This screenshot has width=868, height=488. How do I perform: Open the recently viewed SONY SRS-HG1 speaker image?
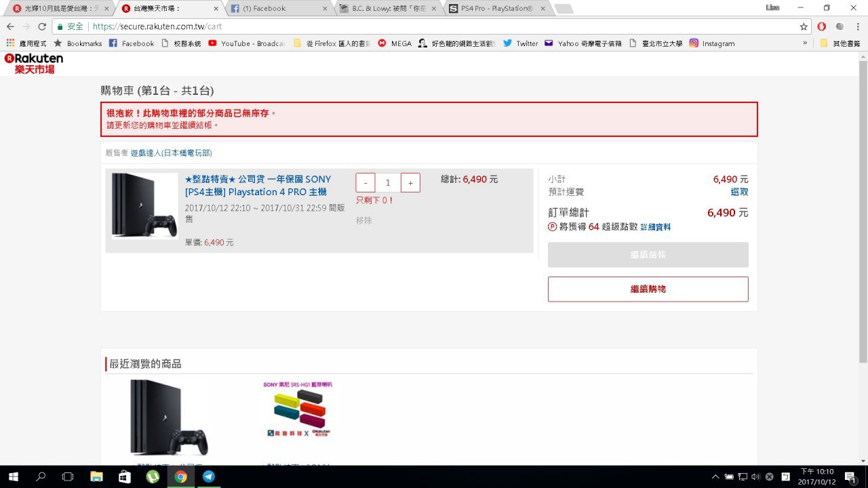298,409
